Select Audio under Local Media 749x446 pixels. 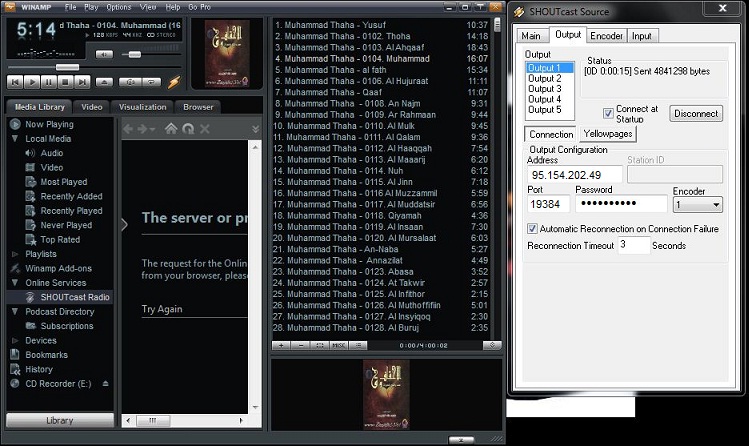click(52, 153)
